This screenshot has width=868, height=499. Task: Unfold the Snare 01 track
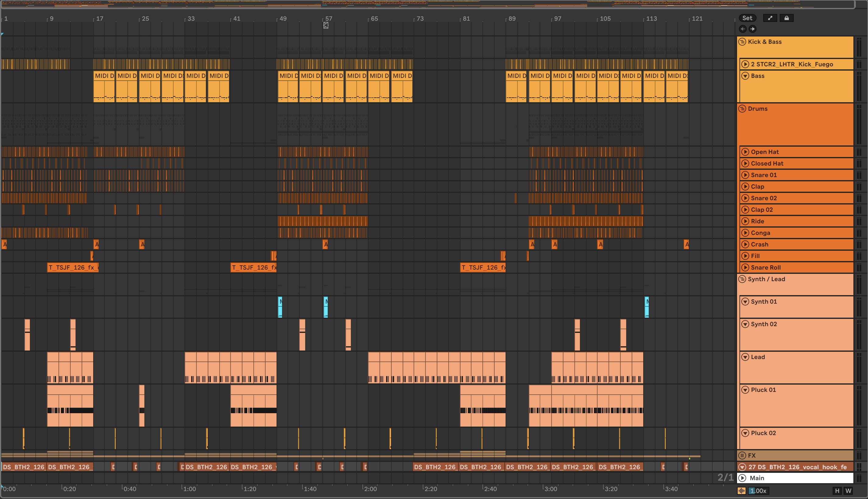(745, 175)
